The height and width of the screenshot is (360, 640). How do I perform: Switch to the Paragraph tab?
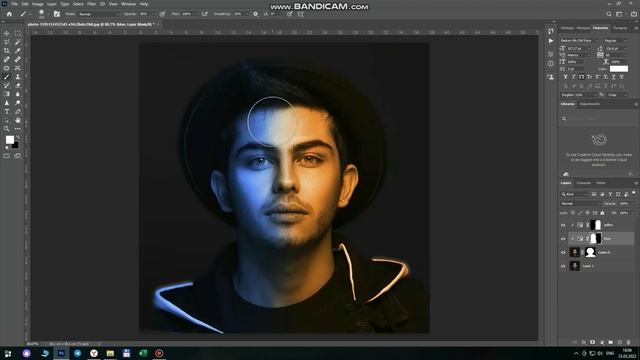tap(620, 28)
